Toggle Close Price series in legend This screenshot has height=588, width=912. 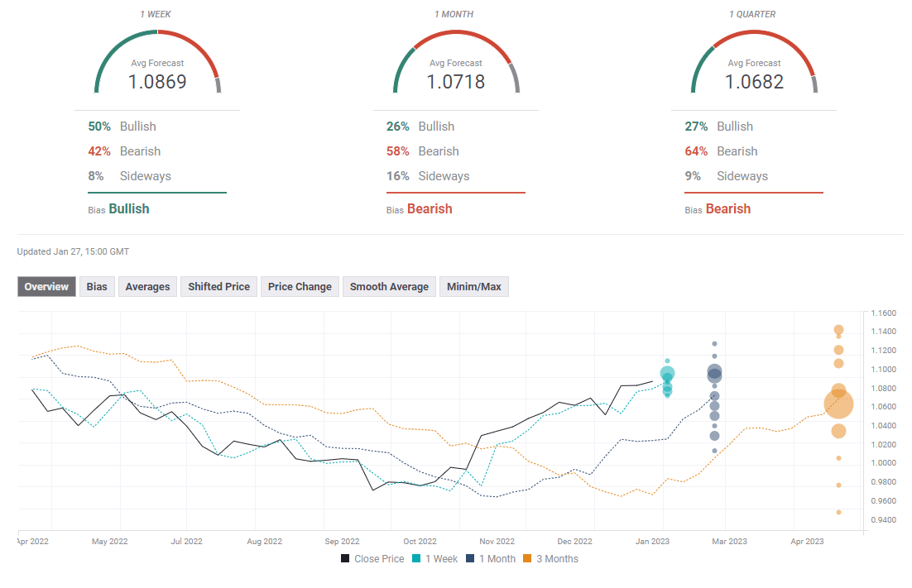372,559
